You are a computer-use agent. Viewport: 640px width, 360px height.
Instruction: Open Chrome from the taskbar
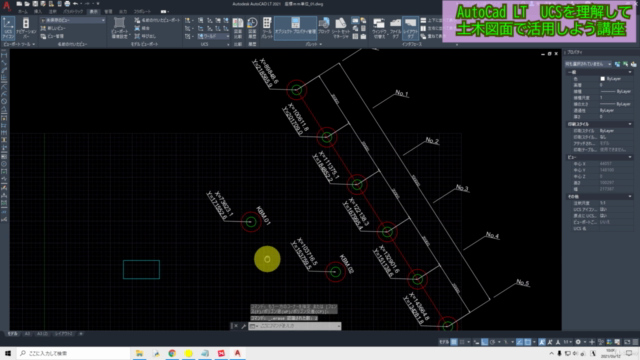pyautogui.click(x=172, y=353)
